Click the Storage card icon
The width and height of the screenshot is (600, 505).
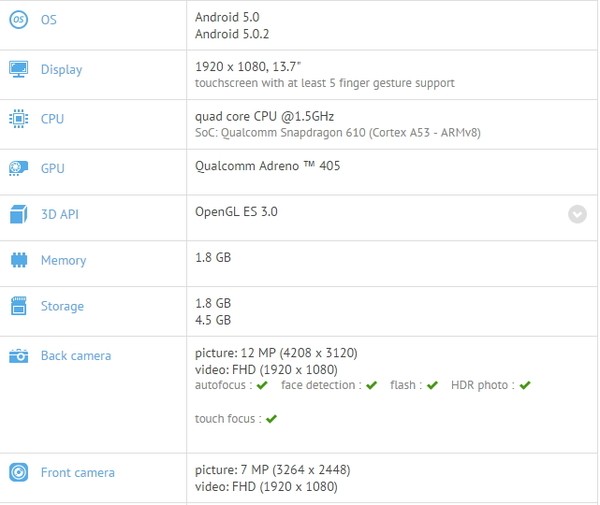coord(18,306)
